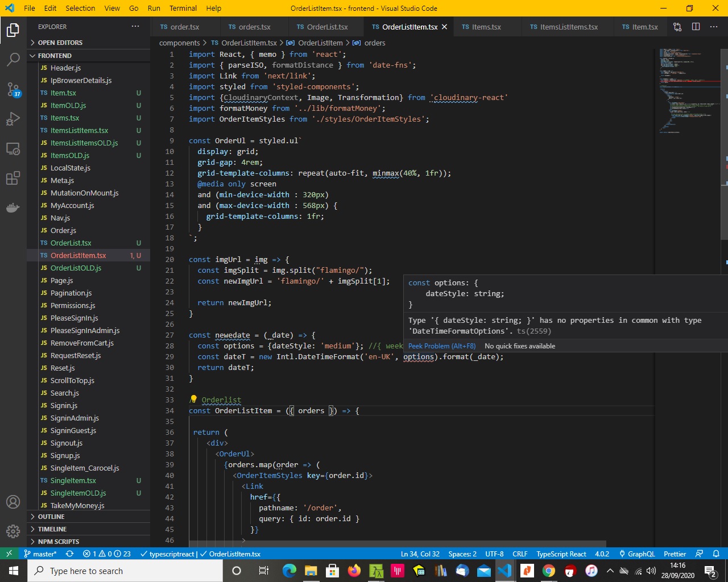Open the Terminal menu
This screenshot has height=582, width=728.
pyautogui.click(x=183, y=8)
